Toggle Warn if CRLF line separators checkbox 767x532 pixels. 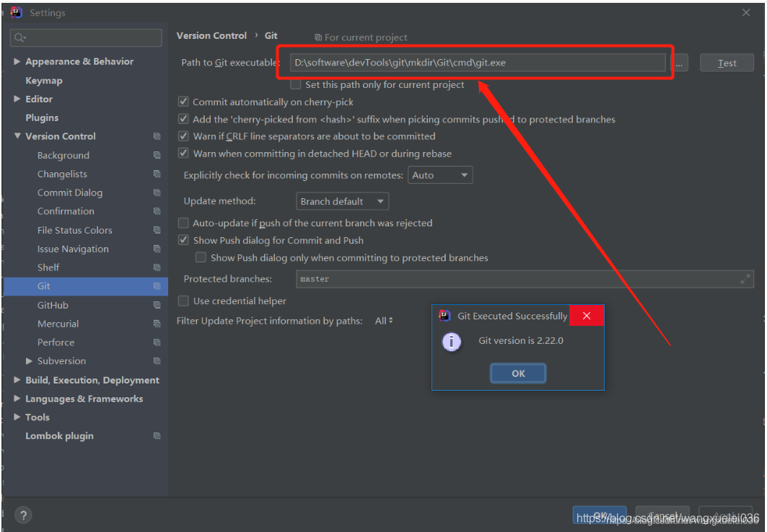[183, 136]
